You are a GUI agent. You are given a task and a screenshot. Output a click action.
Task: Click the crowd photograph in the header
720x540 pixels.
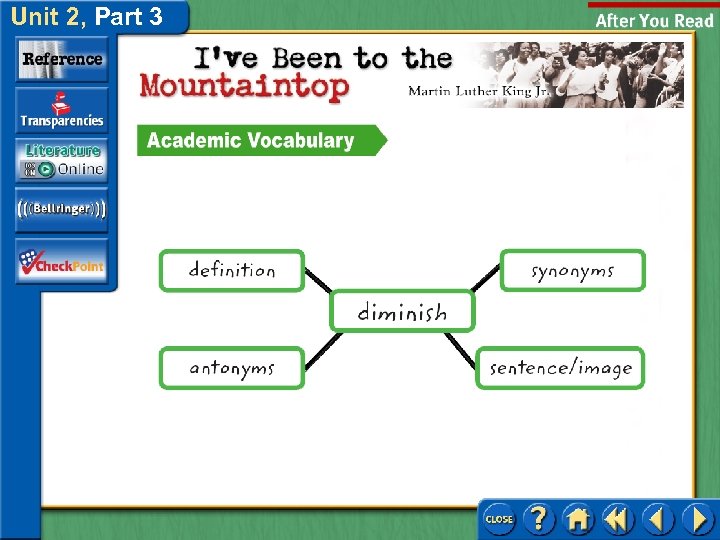pos(579,75)
